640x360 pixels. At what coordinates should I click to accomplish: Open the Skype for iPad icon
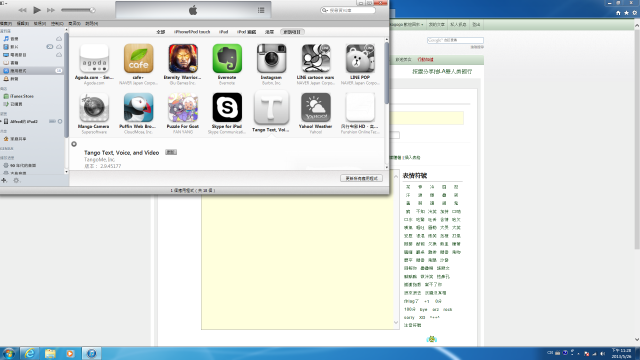(x=227, y=108)
